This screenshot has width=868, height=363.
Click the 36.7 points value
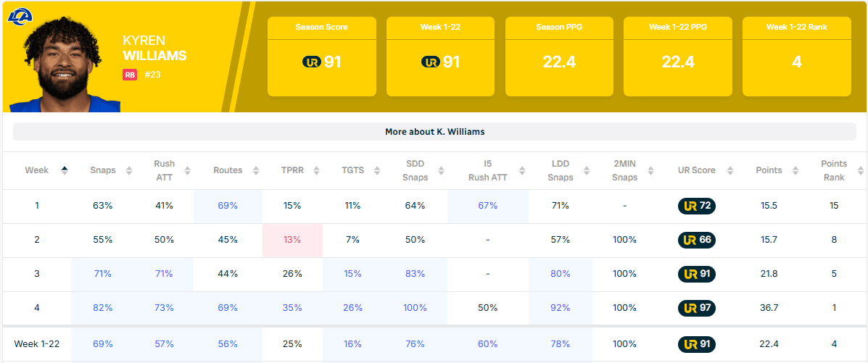pos(769,308)
